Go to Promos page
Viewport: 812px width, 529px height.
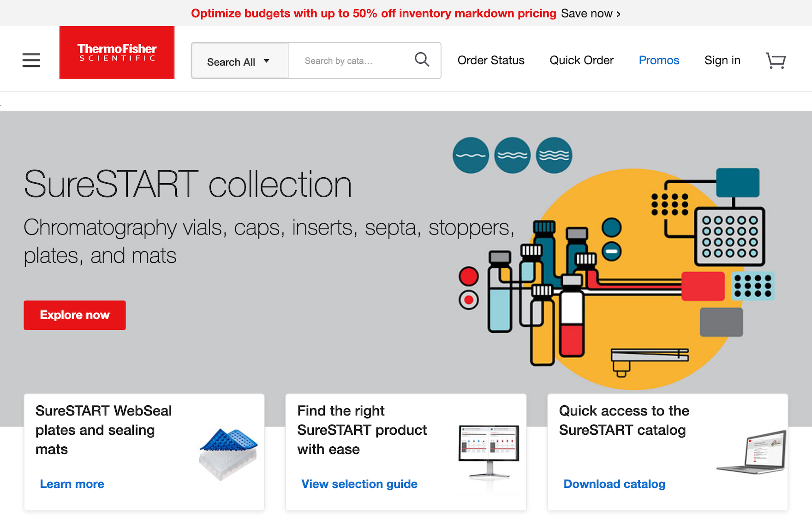click(659, 60)
